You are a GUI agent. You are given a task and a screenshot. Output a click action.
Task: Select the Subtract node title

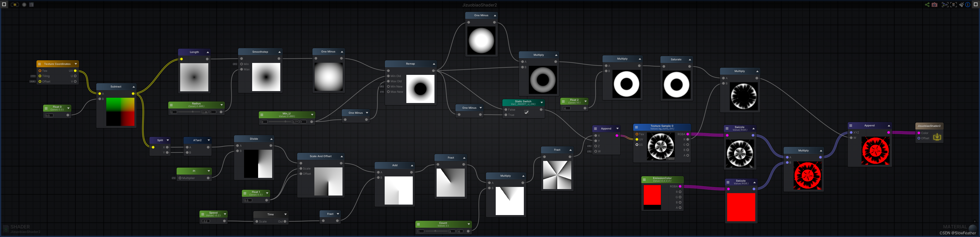click(116, 87)
